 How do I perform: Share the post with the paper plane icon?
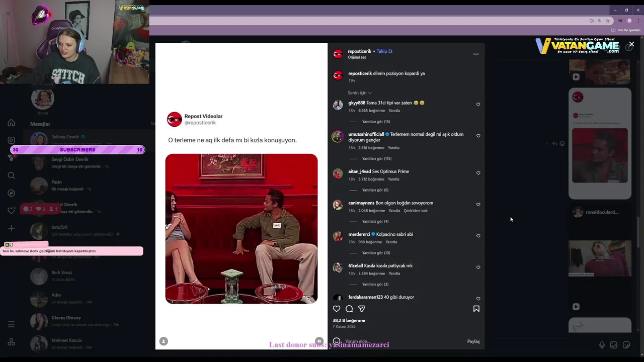tap(362, 309)
